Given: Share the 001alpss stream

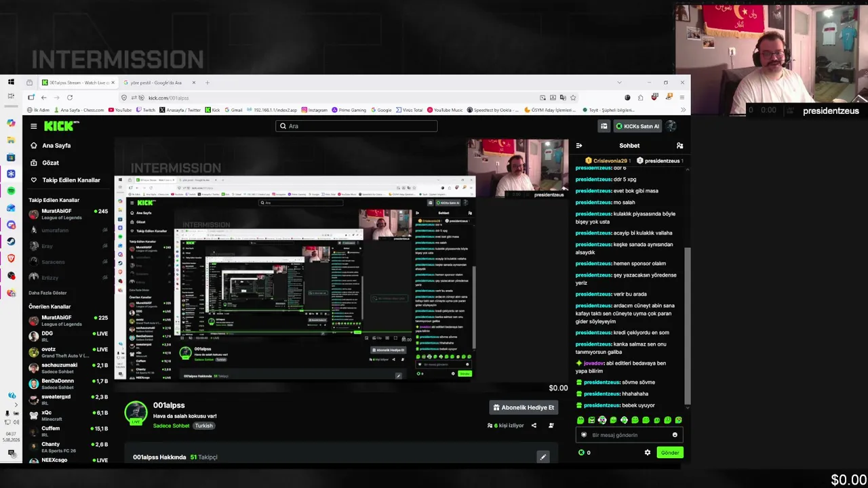Looking at the screenshot, I should click(534, 426).
